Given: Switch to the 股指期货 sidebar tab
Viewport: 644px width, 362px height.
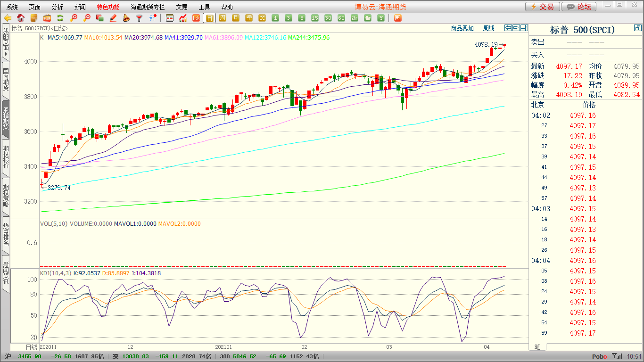Looking at the screenshot, I should (x=6, y=119).
